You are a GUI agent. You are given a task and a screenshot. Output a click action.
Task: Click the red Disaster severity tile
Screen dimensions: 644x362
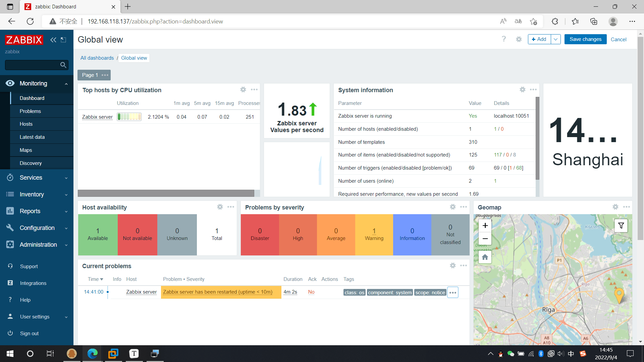[x=260, y=235]
